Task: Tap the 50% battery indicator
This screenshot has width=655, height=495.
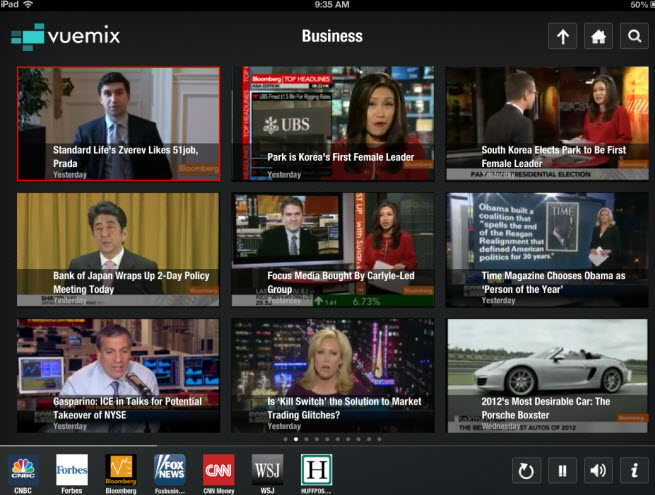Action: click(x=642, y=5)
